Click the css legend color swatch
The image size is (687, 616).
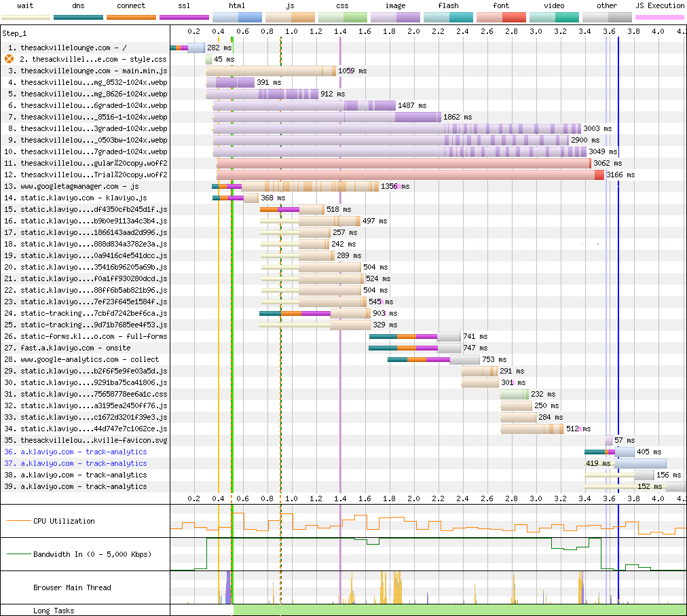pos(343,18)
